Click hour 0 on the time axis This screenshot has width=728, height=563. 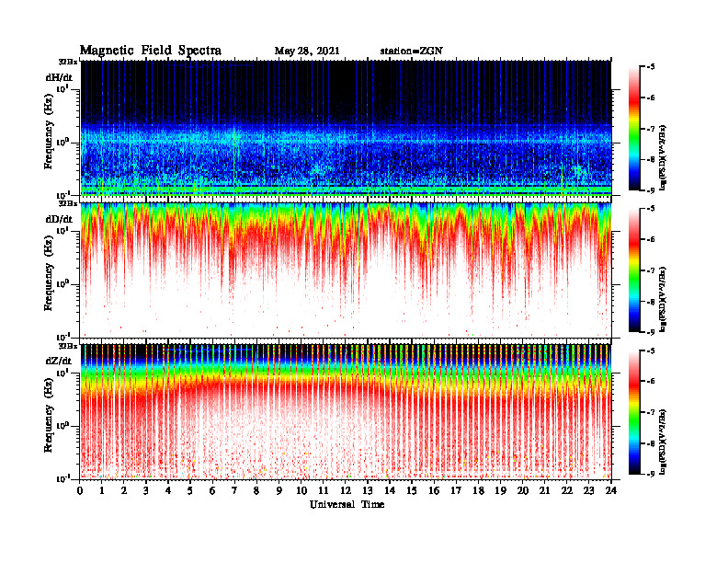(80, 491)
